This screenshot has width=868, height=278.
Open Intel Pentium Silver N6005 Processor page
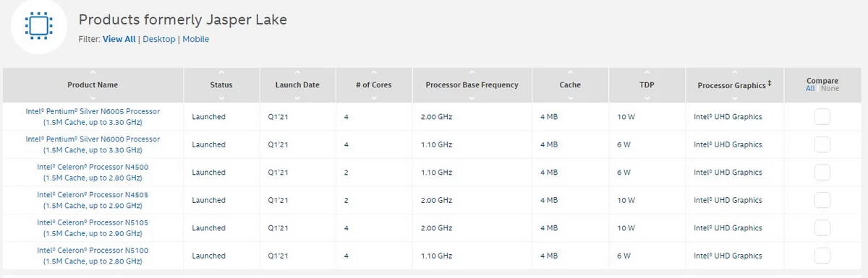tap(93, 116)
